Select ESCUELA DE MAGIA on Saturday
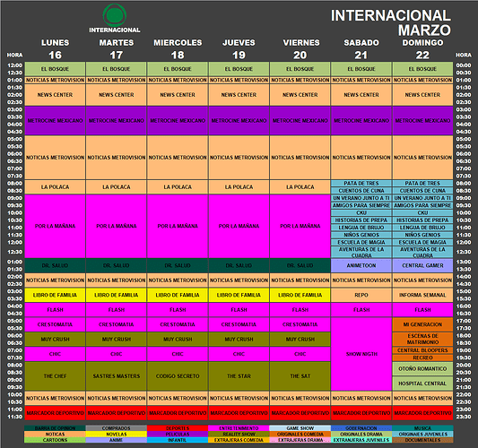The image size is (478, 448). tap(361, 243)
